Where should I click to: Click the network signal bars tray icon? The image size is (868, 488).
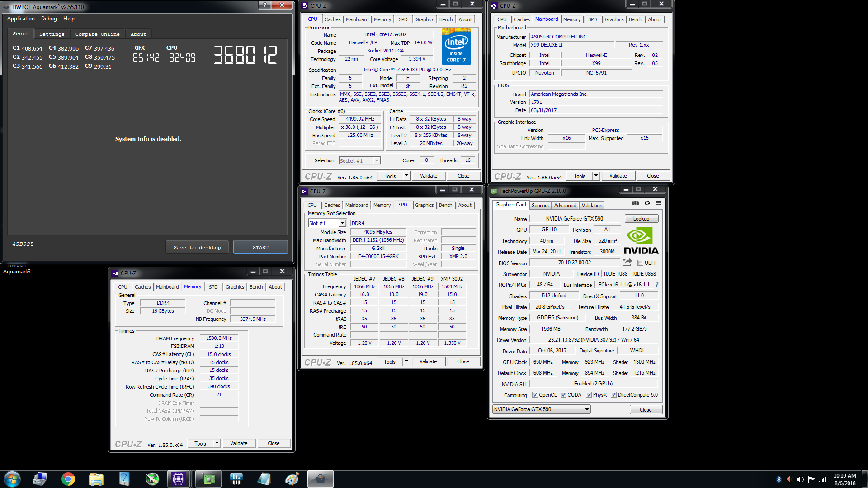click(x=822, y=479)
